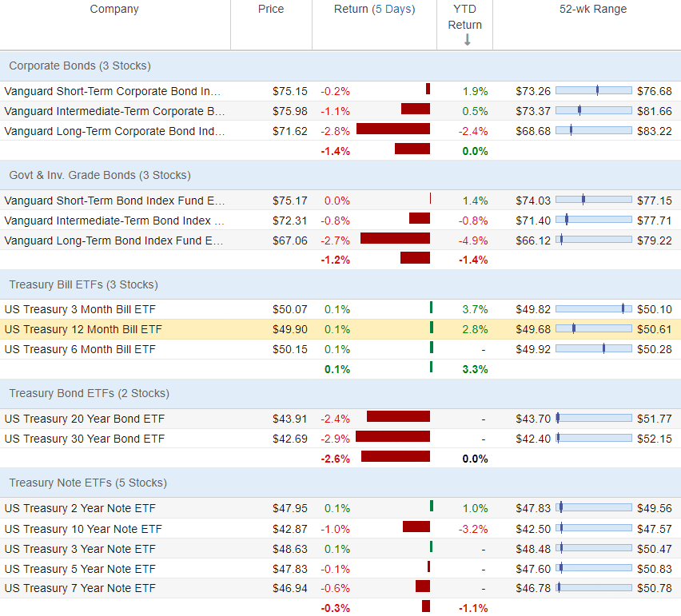Collapse the Treasury Bill ETFs group header
681x616 pixels.
pos(340,284)
